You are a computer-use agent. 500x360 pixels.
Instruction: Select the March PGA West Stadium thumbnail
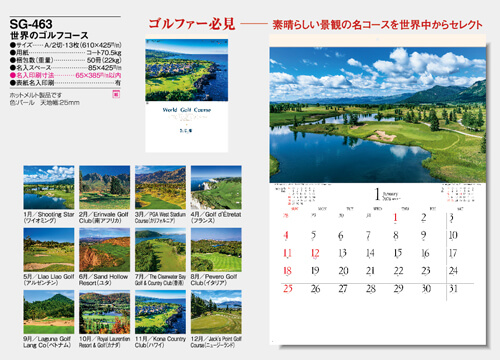pos(160,187)
